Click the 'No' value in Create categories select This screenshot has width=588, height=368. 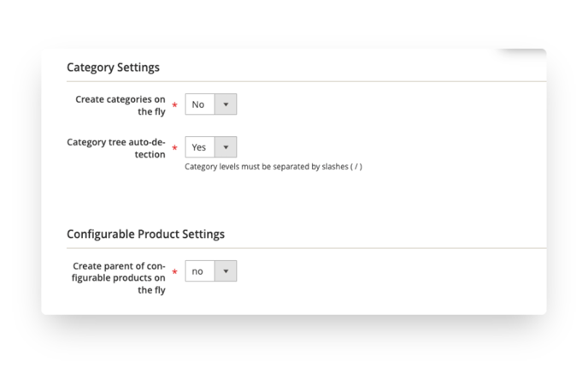[x=198, y=104]
